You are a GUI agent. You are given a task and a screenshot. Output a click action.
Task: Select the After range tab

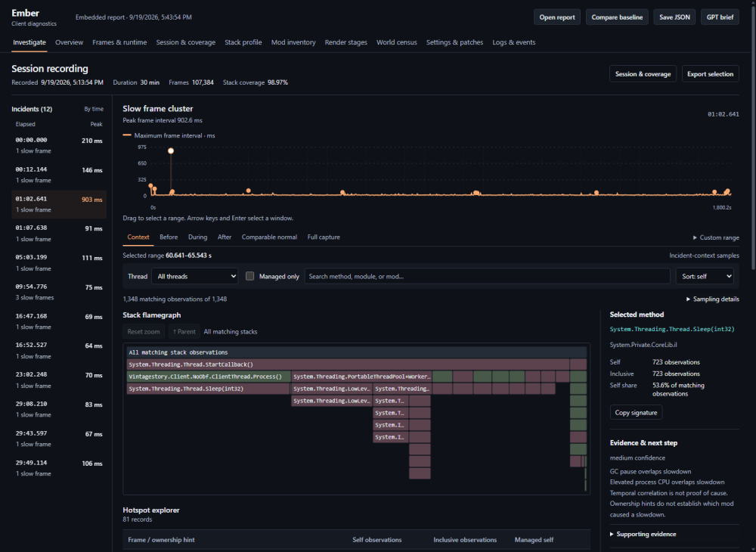click(x=225, y=237)
